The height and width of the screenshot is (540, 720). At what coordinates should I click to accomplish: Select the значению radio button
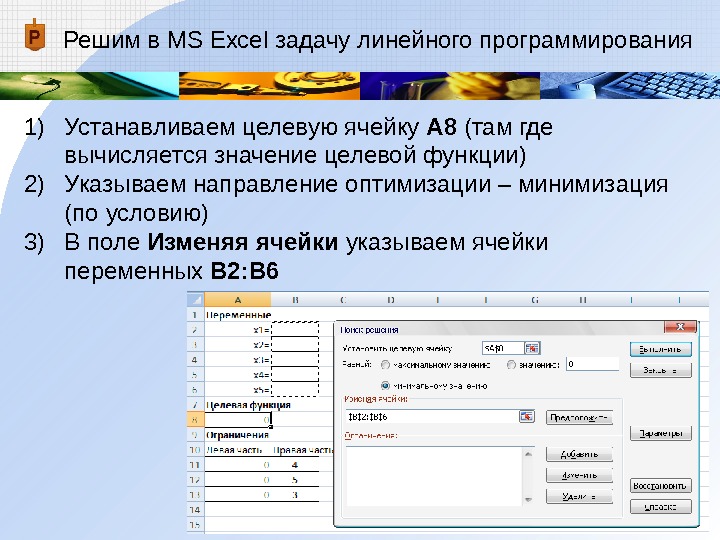(511, 365)
